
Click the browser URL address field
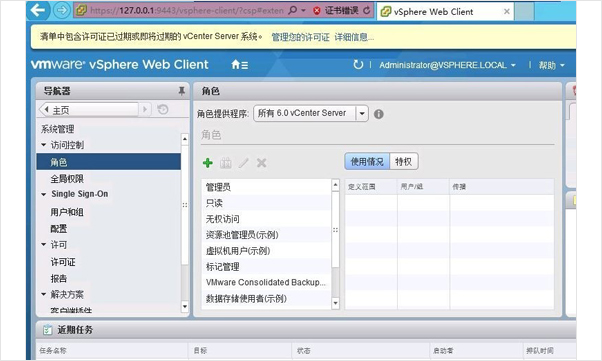click(x=186, y=10)
